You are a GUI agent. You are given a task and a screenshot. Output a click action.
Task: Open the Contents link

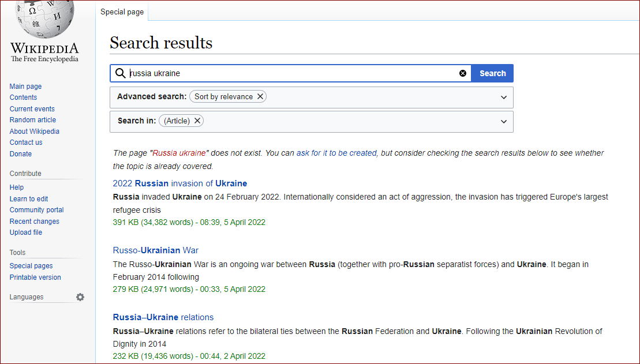(x=23, y=97)
